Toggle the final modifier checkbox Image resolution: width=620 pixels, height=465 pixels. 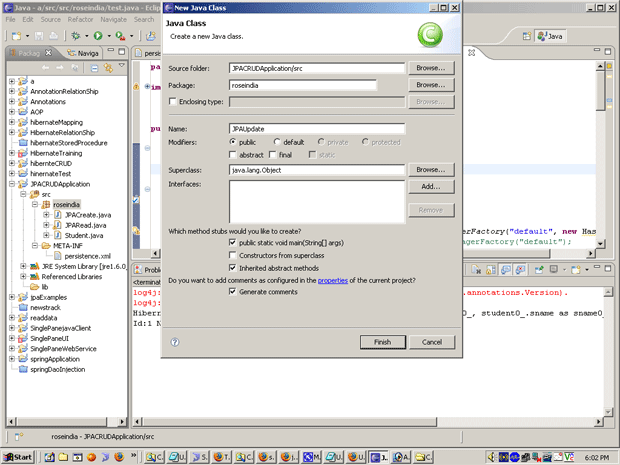[272, 155]
